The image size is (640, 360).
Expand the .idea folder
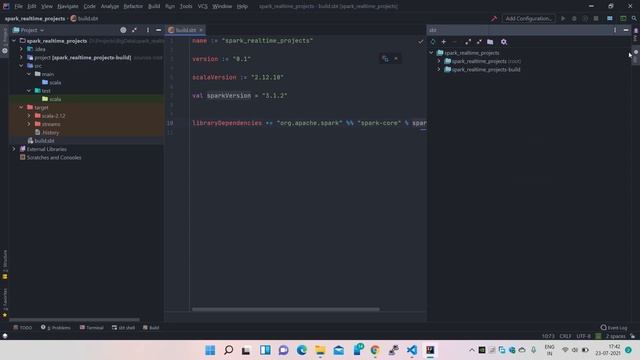click(x=22, y=49)
